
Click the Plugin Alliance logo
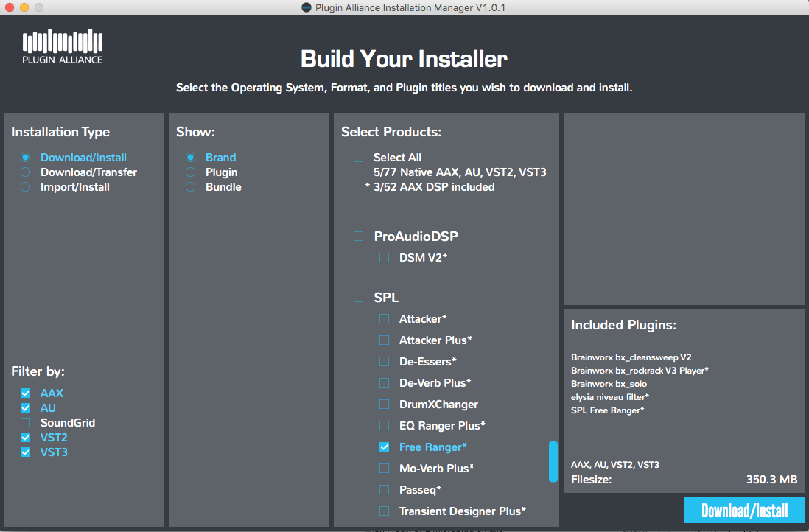63,46
